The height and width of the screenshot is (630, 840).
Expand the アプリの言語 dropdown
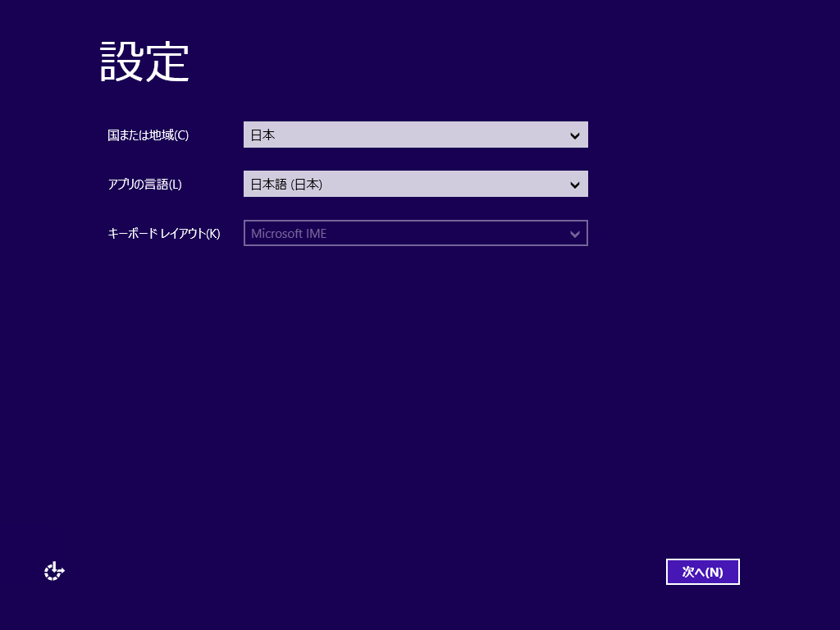415,184
